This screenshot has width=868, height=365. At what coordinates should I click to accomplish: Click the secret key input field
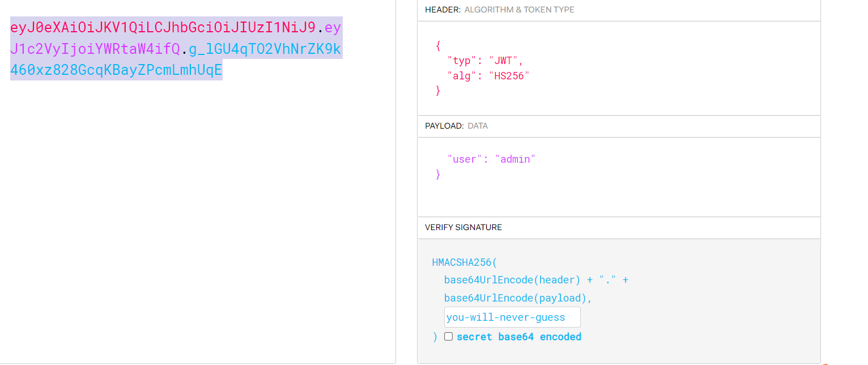coord(512,317)
